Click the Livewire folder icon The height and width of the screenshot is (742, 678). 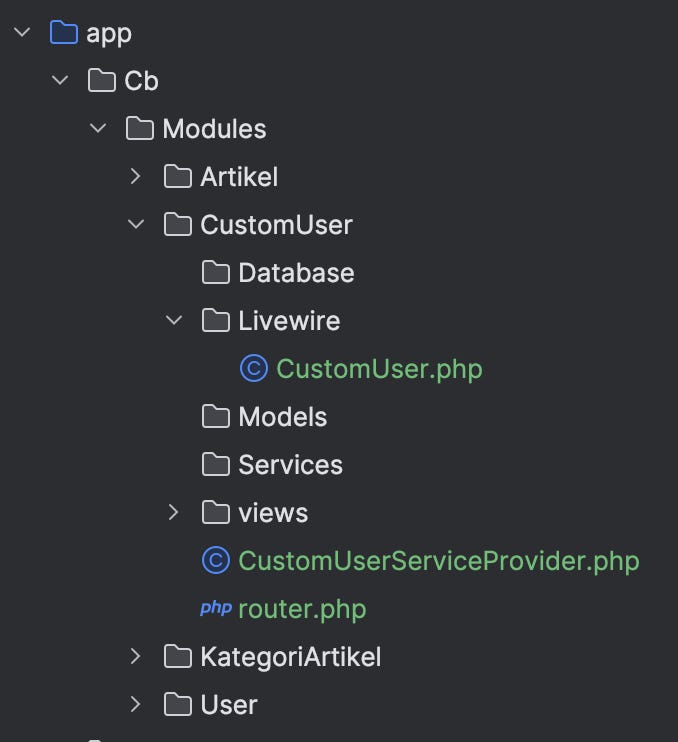216,320
